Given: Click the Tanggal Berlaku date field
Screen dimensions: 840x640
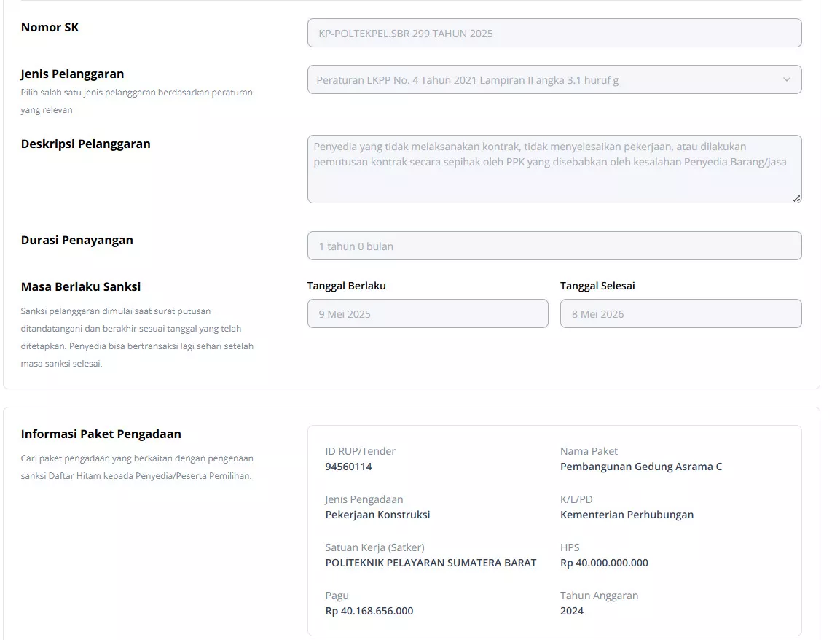Looking at the screenshot, I should (x=428, y=313).
